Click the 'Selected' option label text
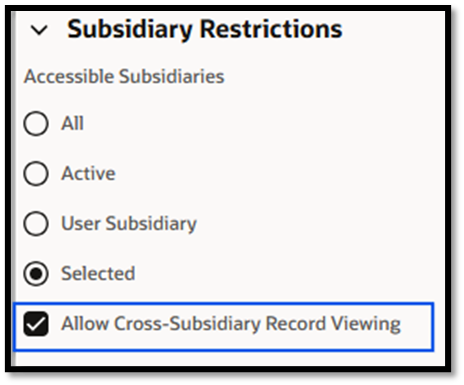 click(98, 273)
